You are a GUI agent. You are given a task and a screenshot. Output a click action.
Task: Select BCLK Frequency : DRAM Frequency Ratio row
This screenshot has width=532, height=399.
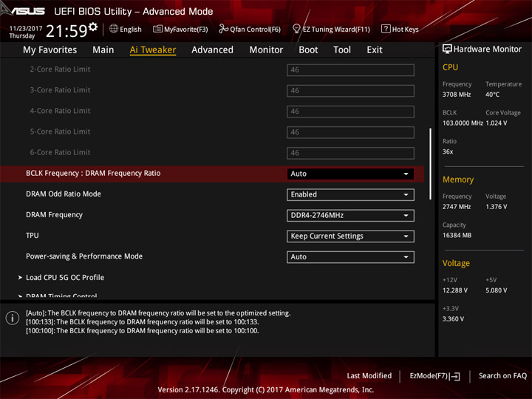tap(212, 174)
